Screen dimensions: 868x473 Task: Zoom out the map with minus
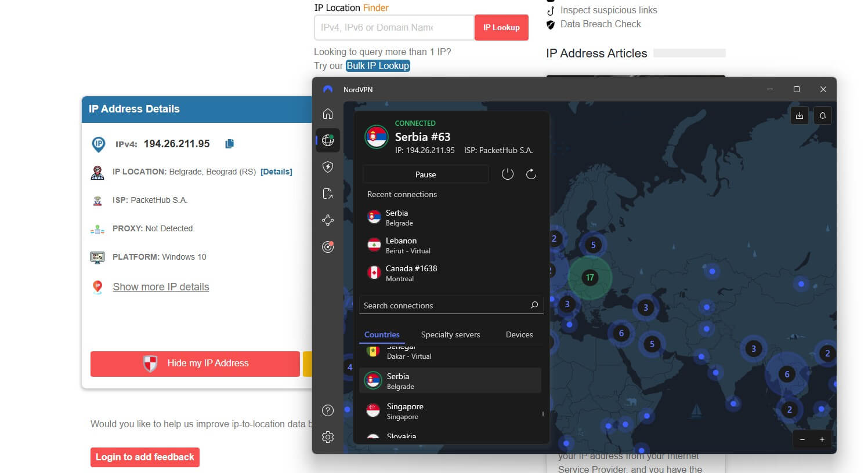[802, 439]
